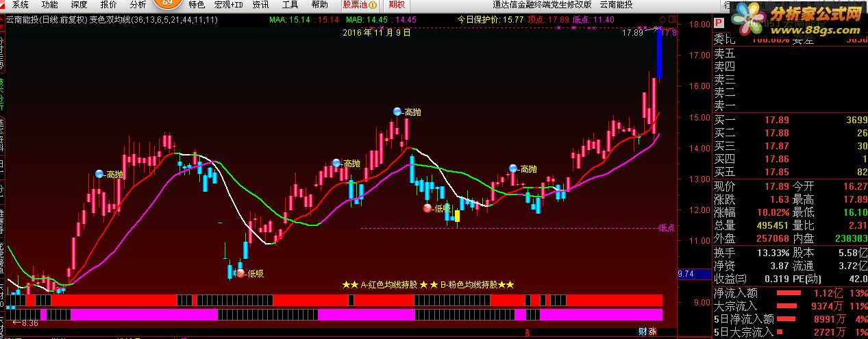The image size is (868, 339).
Task: Open the 系统 menu
Action: point(21,5)
